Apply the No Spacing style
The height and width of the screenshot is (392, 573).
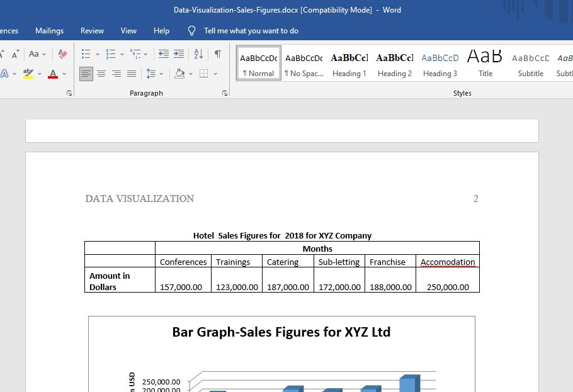(x=304, y=63)
